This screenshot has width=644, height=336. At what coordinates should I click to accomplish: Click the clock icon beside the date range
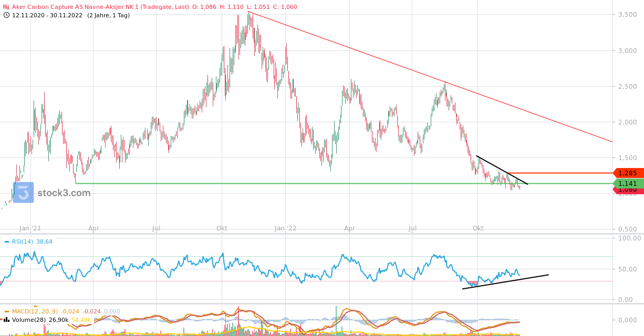pyautogui.click(x=6, y=15)
